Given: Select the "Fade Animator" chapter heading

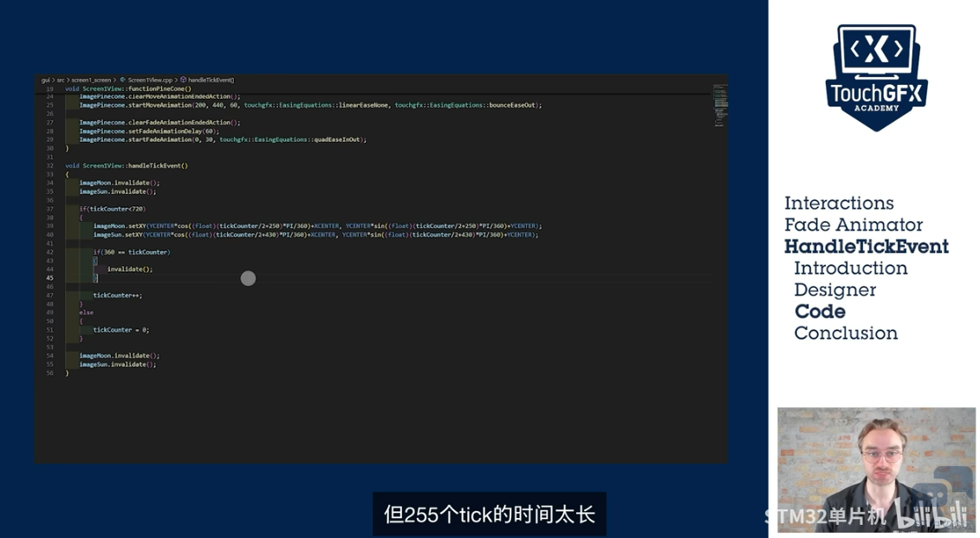Looking at the screenshot, I should click(x=853, y=225).
